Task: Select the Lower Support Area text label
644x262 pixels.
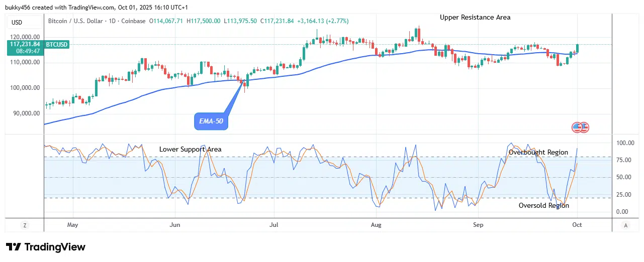Action: 190,150
